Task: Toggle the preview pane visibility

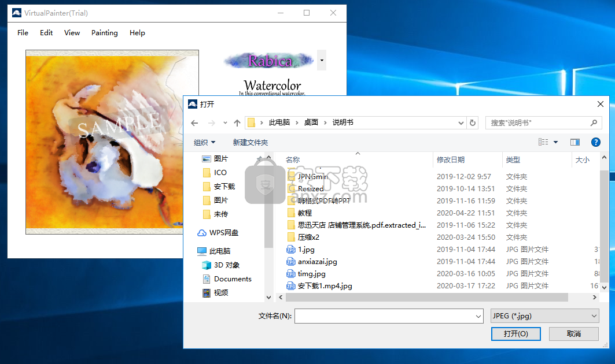Action: click(x=574, y=142)
